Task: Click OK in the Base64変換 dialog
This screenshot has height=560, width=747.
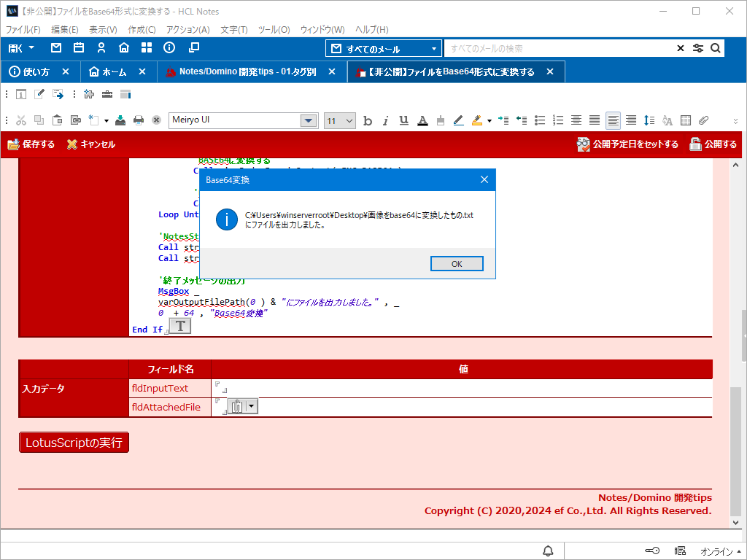Action: pos(457,264)
